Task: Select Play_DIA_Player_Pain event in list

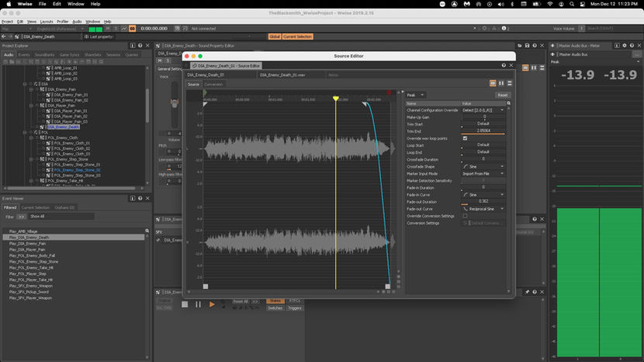Action: coord(27,249)
